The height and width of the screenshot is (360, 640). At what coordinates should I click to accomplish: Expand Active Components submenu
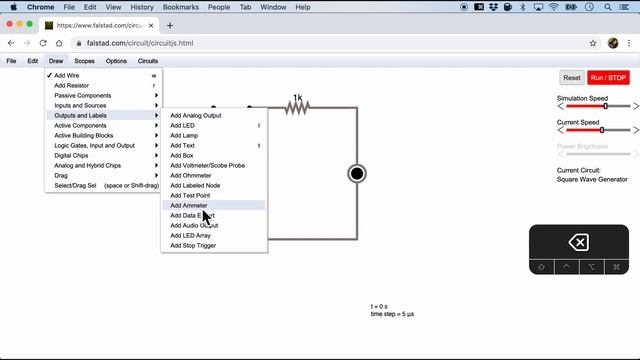point(103,125)
